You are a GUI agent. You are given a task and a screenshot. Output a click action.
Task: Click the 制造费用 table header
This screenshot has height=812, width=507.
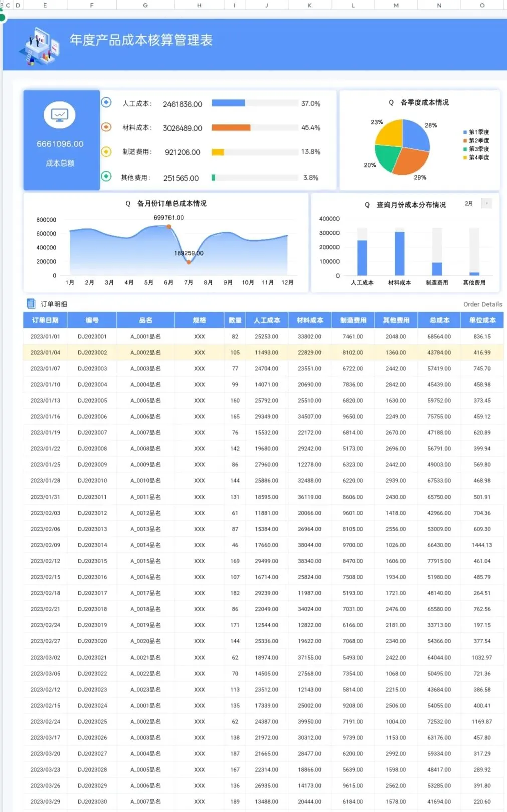(x=353, y=320)
